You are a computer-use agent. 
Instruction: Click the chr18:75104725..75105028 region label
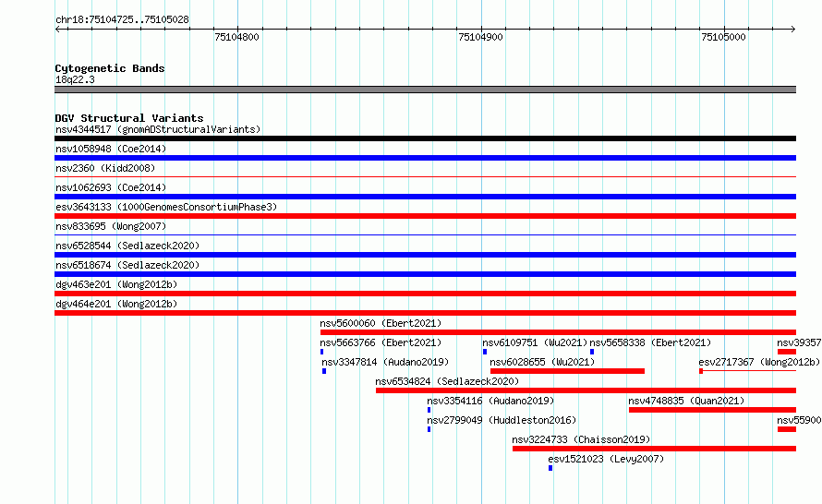(122, 19)
